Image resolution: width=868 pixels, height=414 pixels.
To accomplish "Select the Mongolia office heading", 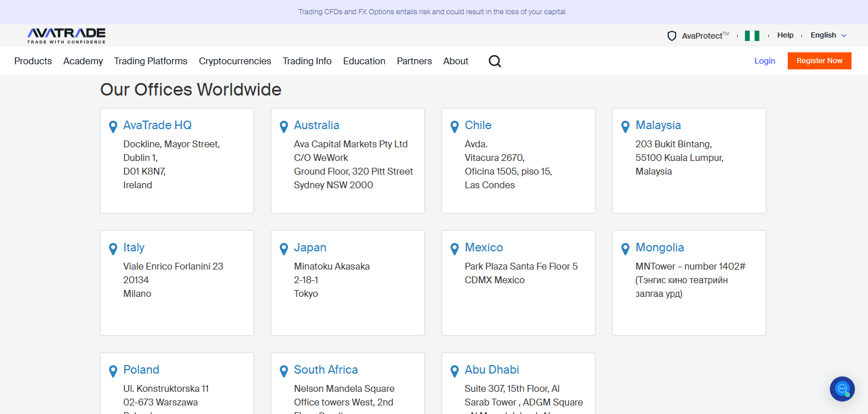I will 660,247.
